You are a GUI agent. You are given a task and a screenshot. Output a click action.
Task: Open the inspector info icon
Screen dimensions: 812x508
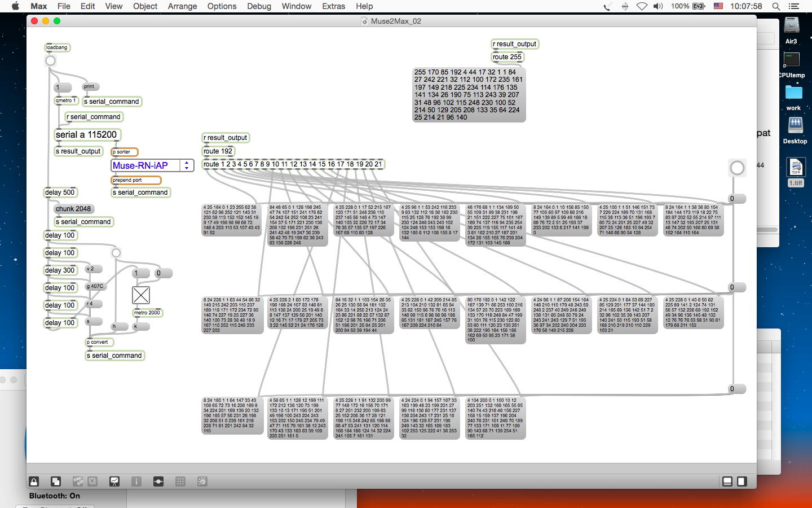[136, 481]
